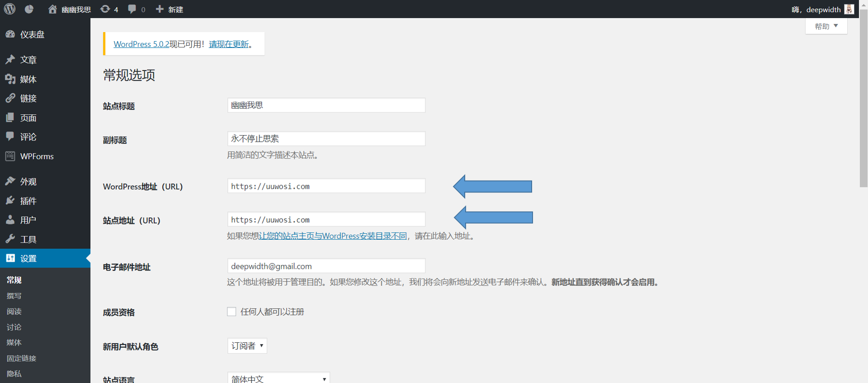The image size is (868, 383).
Task: Click the page vertical scrollbar
Action: [x=863, y=99]
